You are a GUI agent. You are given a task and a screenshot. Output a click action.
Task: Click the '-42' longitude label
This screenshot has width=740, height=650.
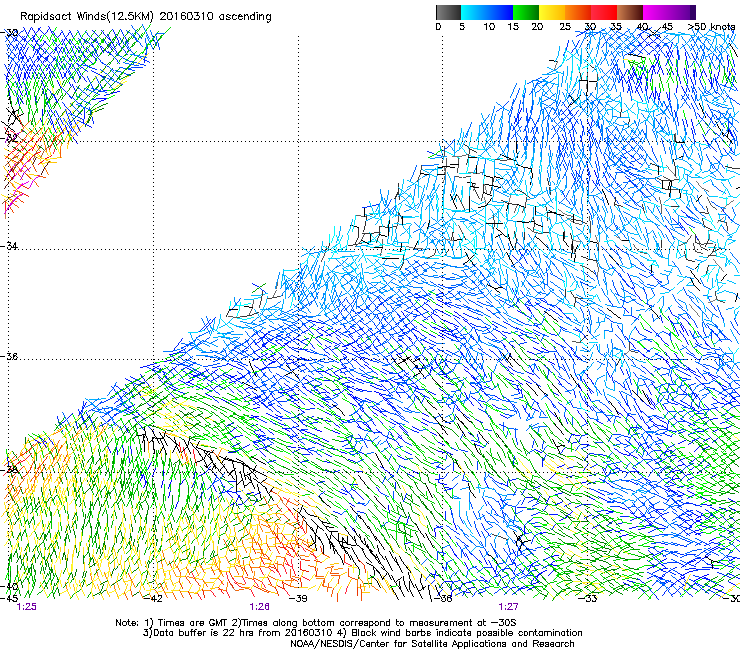[x=153, y=599]
